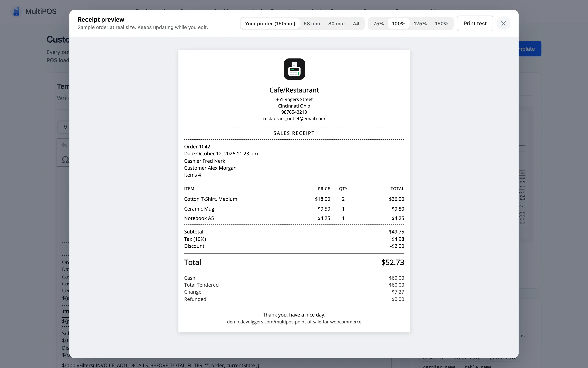588x368 pixels.
Task: Click the $52.73 total amount
Action: (x=392, y=262)
